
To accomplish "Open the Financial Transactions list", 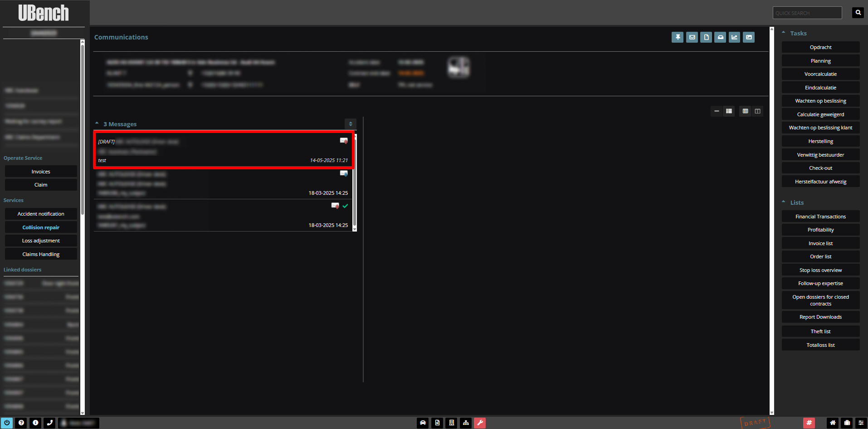I will click(820, 217).
